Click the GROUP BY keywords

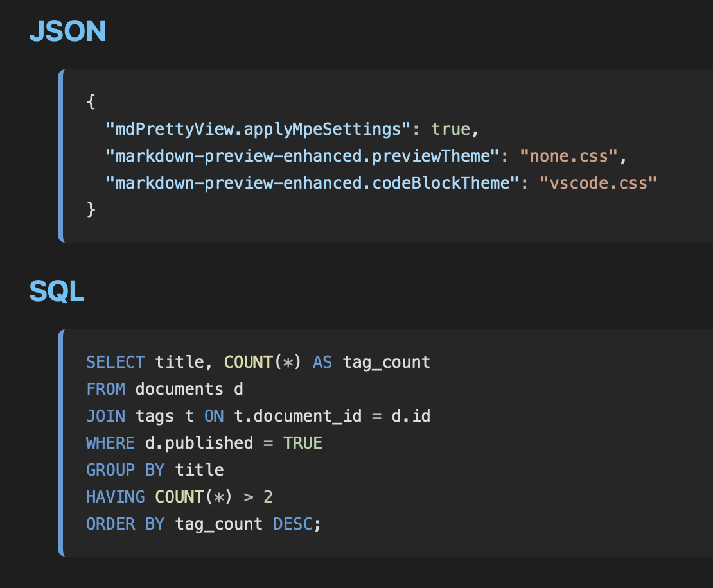[125, 470]
